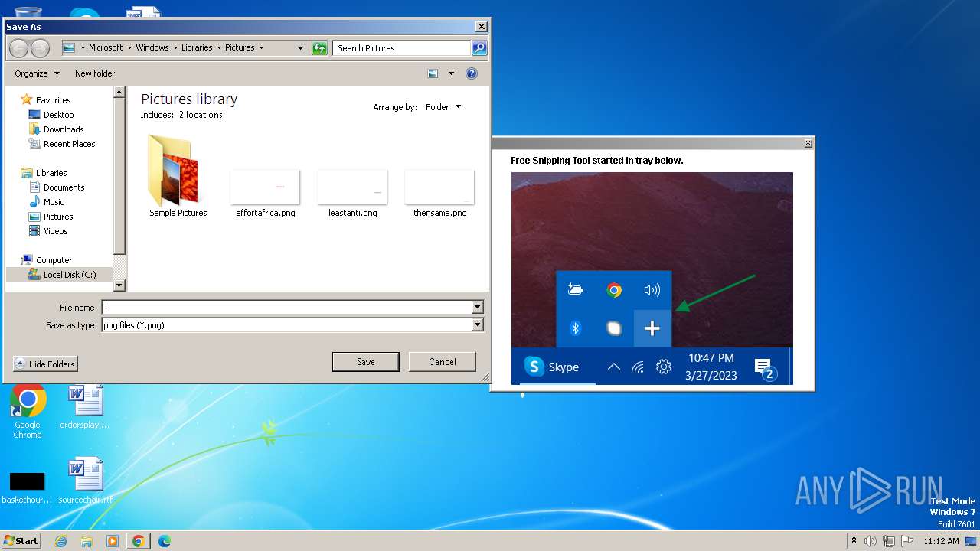Viewport: 980px width, 551px height.
Task: Expand address bar previous locations dropdown
Action: pos(300,47)
